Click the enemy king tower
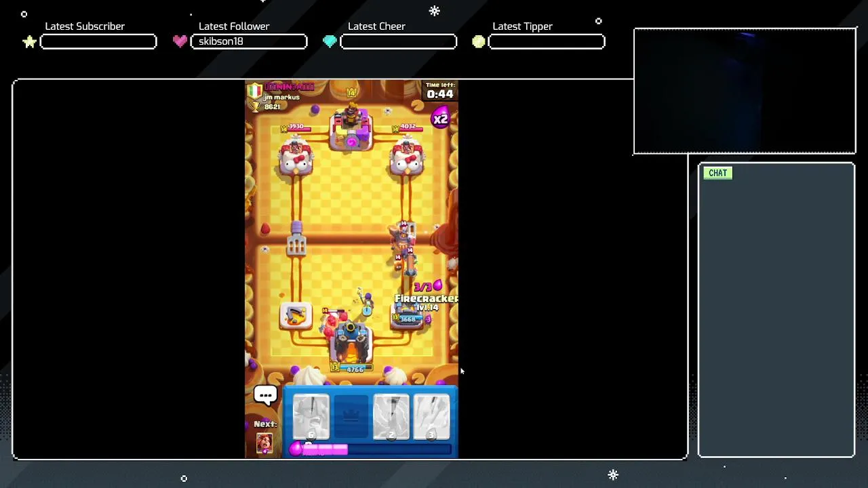This screenshot has height=488, width=868. pyautogui.click(x=351, y=126)
